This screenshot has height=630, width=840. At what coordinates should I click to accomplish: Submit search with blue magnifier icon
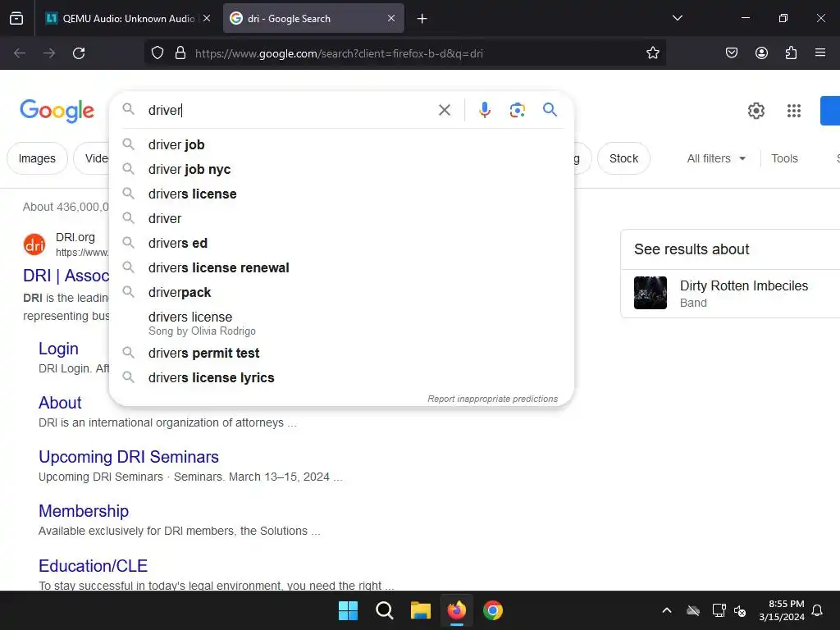[x=550, y=110]
